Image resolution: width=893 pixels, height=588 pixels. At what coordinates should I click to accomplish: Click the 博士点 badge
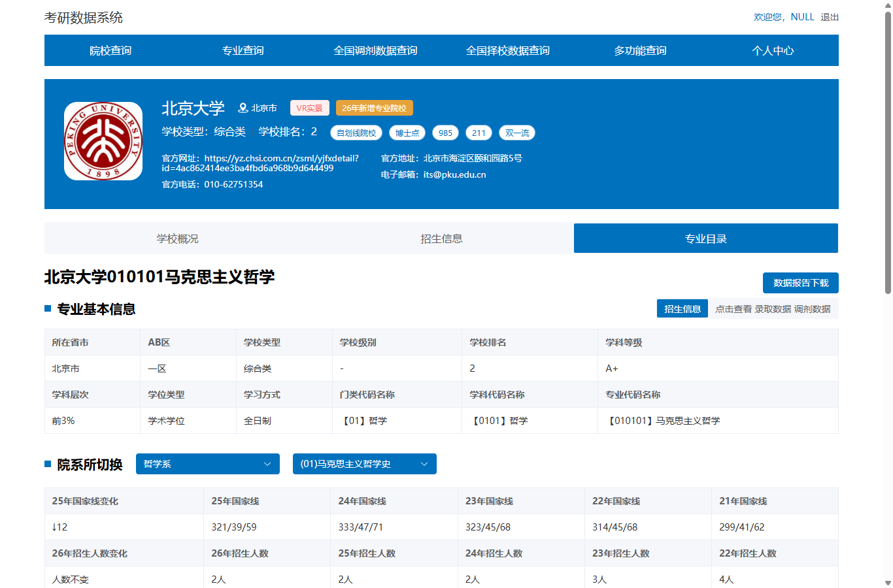pos(407,133)
